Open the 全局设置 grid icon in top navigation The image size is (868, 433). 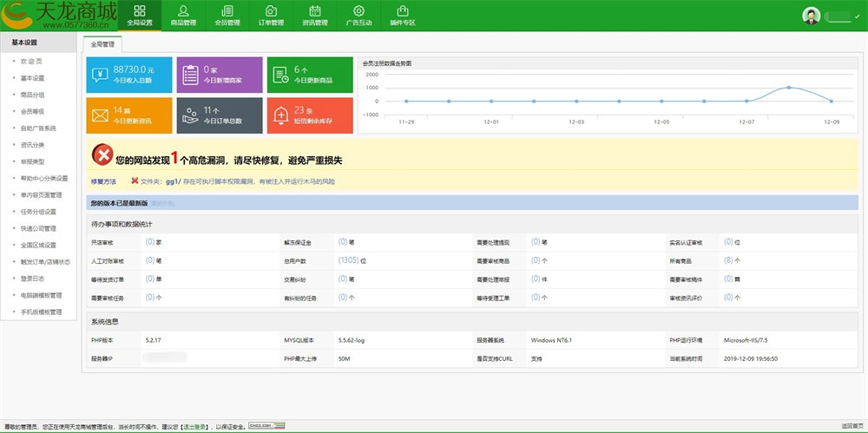pyautogui.click(x=139, y=11)
